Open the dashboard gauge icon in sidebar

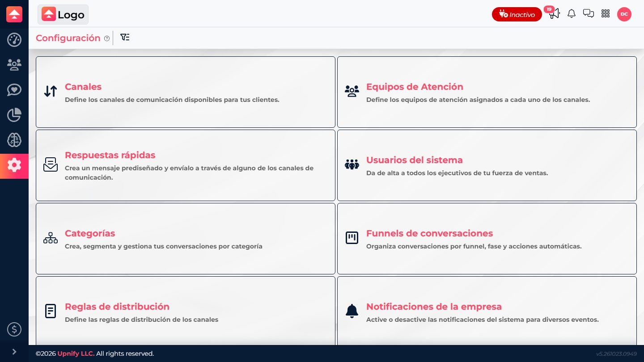pyautogui.click(x=14, y=40)
